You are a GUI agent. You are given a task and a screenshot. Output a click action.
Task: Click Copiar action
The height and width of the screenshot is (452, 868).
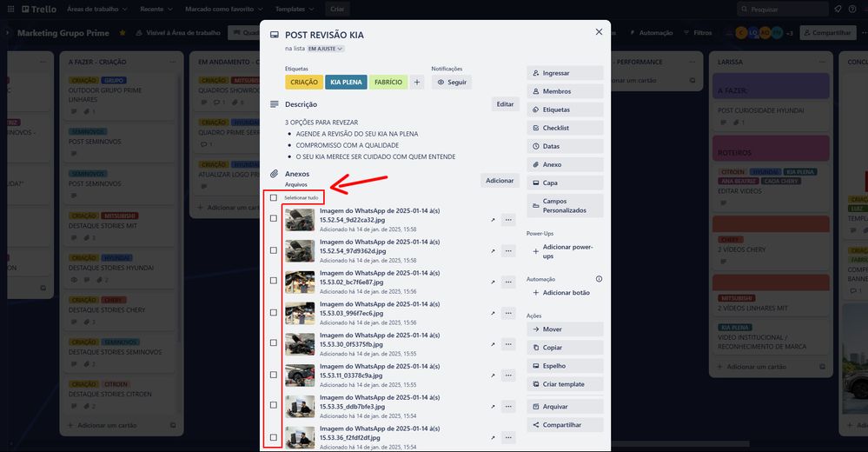tap(565, 348)
